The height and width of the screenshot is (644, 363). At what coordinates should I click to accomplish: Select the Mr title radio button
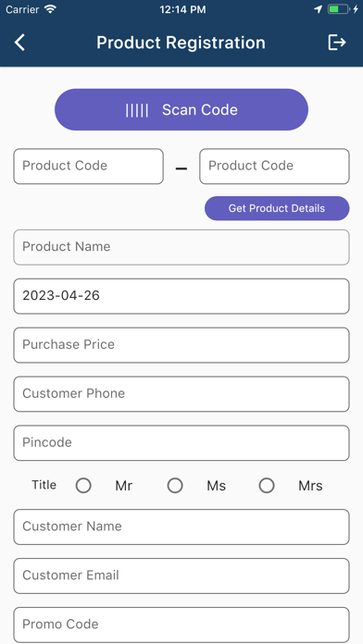(83, 486)
